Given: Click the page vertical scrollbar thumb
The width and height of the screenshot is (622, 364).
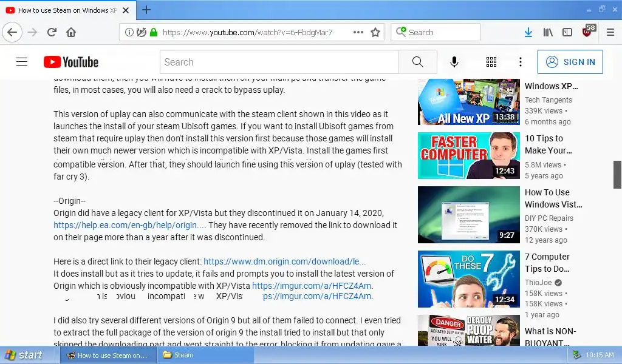Looking at the screenshot, I should [617, 175].
